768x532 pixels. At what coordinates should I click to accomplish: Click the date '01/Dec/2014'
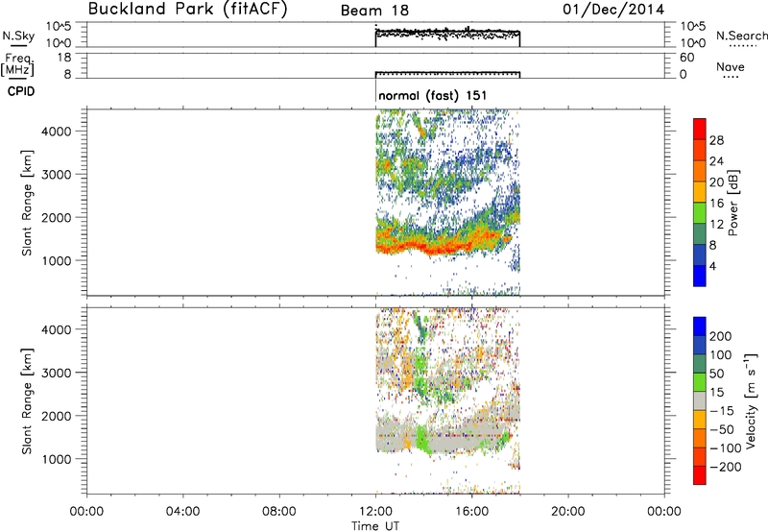(613, 10)
